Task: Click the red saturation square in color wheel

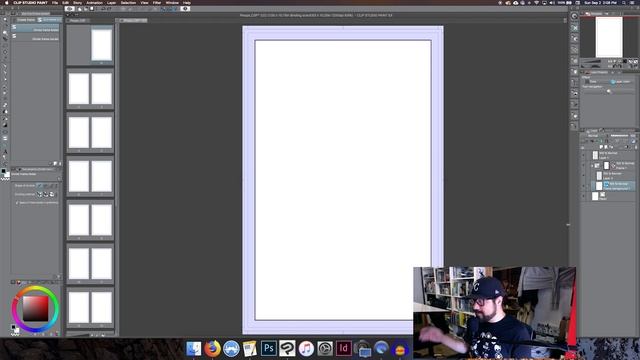Action: (x=36, y=309)
